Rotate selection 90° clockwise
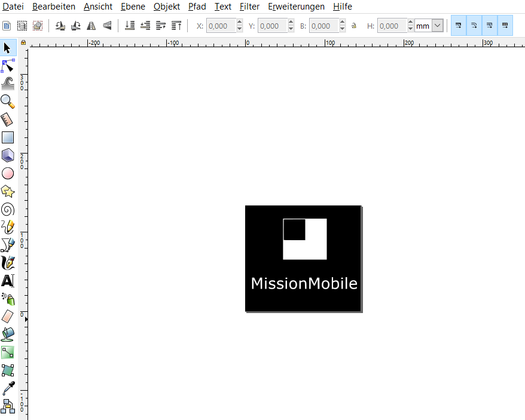525x420 pixels. pos(76,26)
